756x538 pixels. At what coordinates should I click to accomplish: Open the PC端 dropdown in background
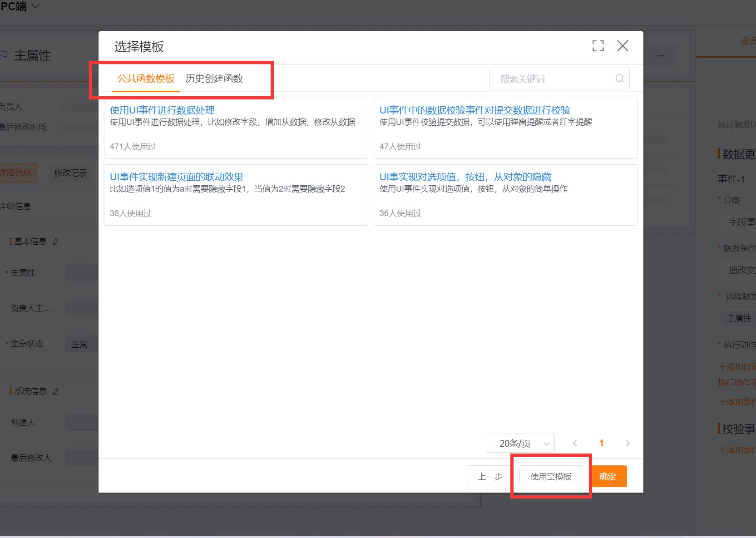(x=20, y=6)
